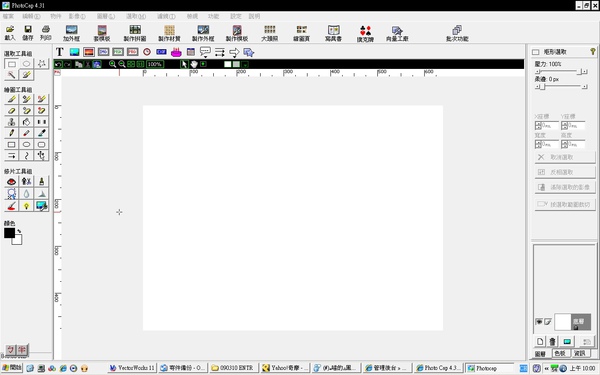Screen dimensions: 600x375
Task: Pick the paint bucket fill tool
Action: click(x=26, y=122)
